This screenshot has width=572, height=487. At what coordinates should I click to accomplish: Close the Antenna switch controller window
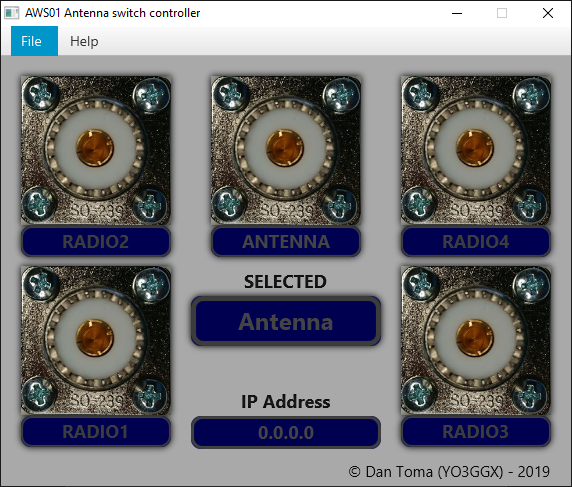(x=548, y=13)
